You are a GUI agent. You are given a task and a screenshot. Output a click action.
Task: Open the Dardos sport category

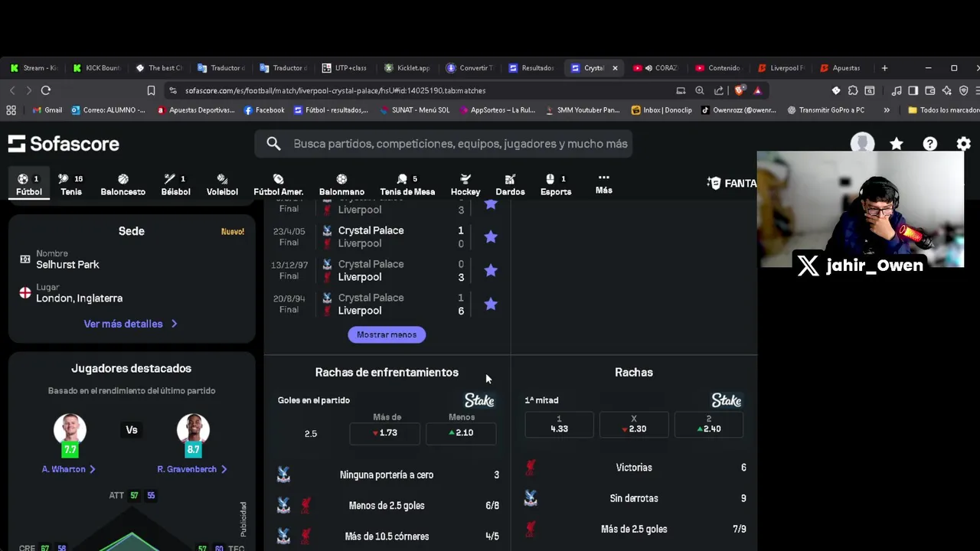click(510, 184)
